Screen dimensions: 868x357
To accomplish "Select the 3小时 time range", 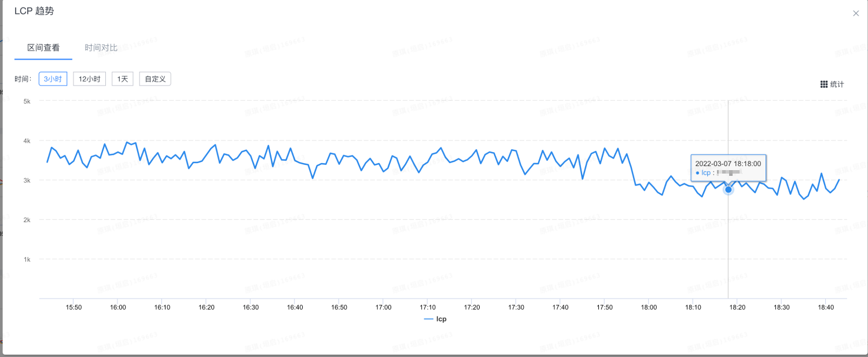I will (53, 79).
